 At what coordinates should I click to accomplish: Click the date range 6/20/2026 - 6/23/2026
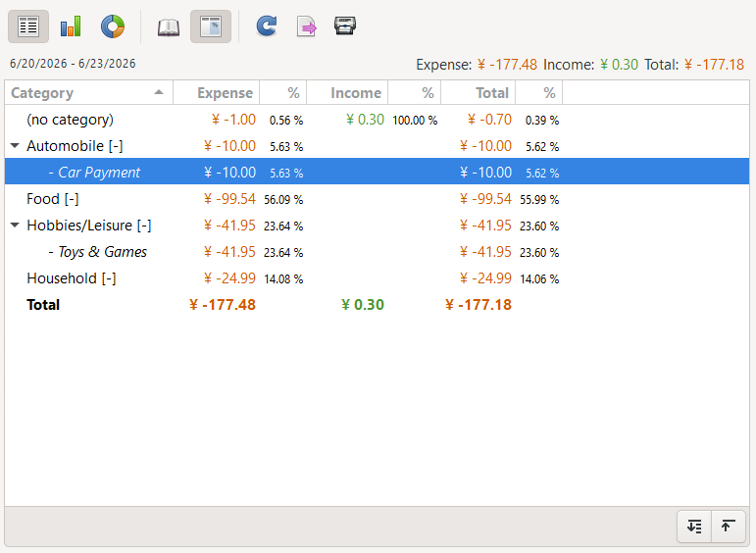tap(73, 64)
